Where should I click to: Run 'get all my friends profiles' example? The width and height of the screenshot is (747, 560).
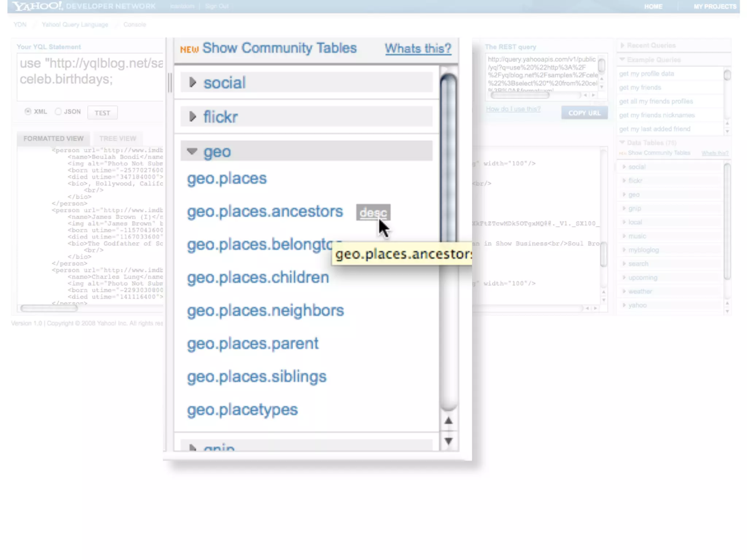pyautogui.click(x=656, y=101)
